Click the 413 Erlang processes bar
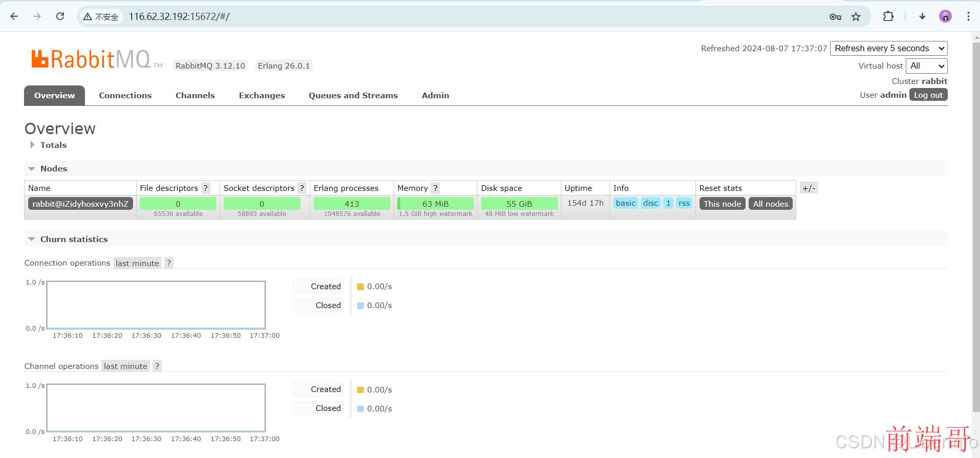Screen dimensions: 980x458 tap(352, 204)
